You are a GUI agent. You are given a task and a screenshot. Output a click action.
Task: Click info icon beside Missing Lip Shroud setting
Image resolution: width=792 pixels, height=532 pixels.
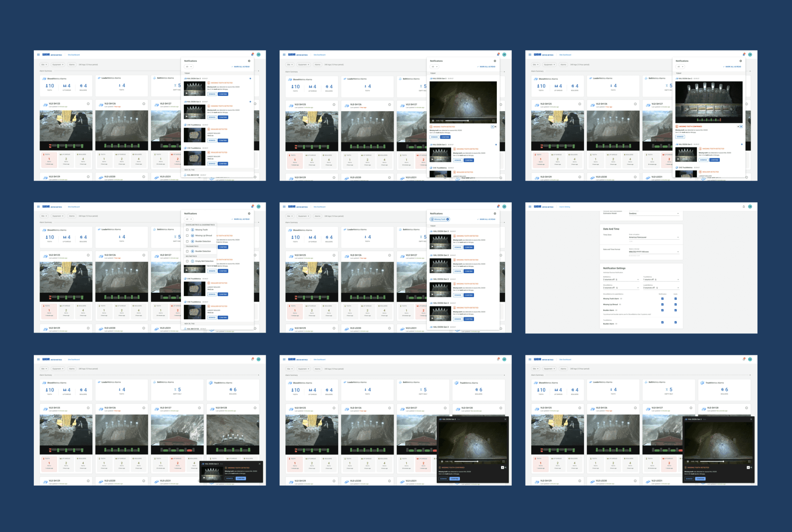tap(620, 304)
